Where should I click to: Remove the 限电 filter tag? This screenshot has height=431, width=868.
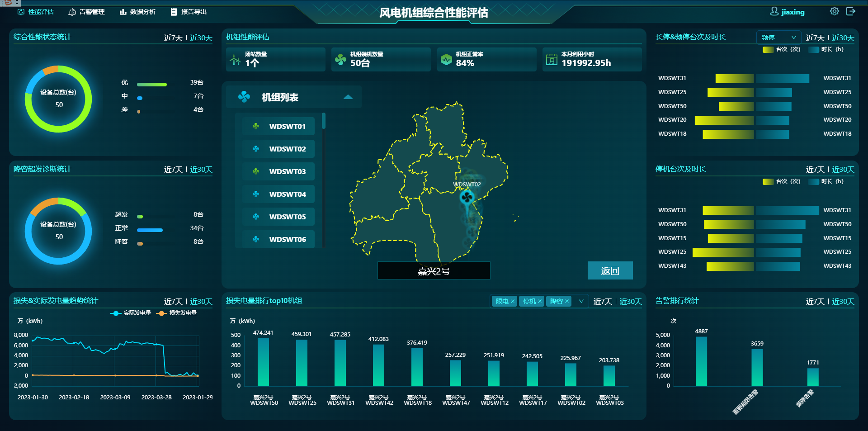[x=513, y=301]
